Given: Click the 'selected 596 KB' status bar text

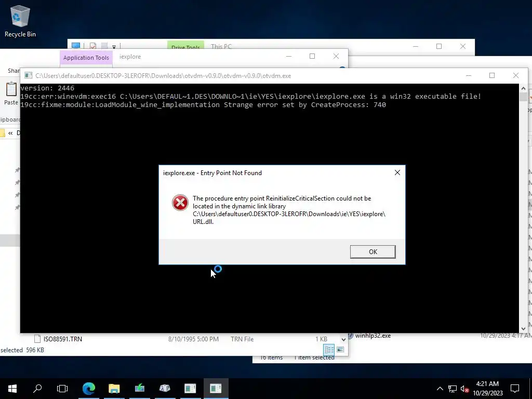Looking at the screenshot, I should click(x=22, y=350).
